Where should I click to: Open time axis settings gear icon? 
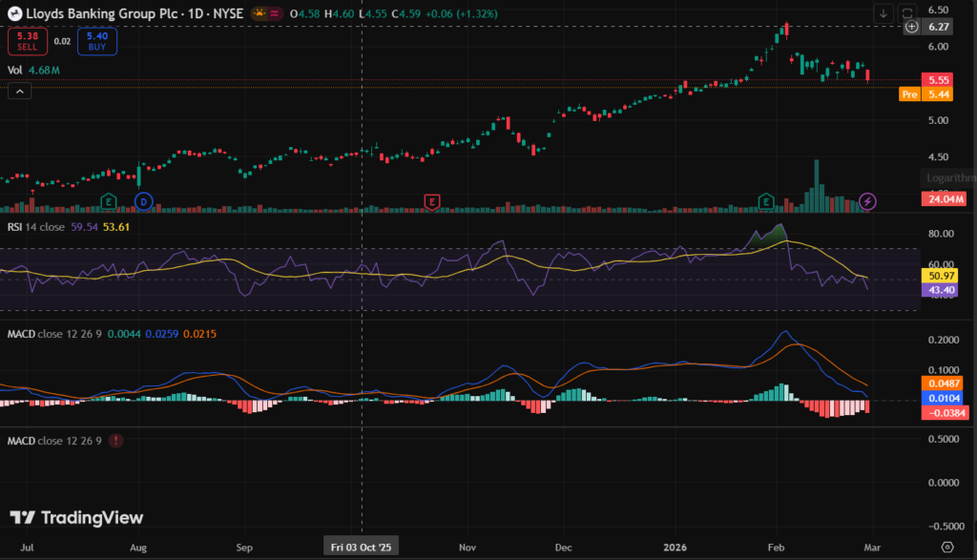(946, 547)
